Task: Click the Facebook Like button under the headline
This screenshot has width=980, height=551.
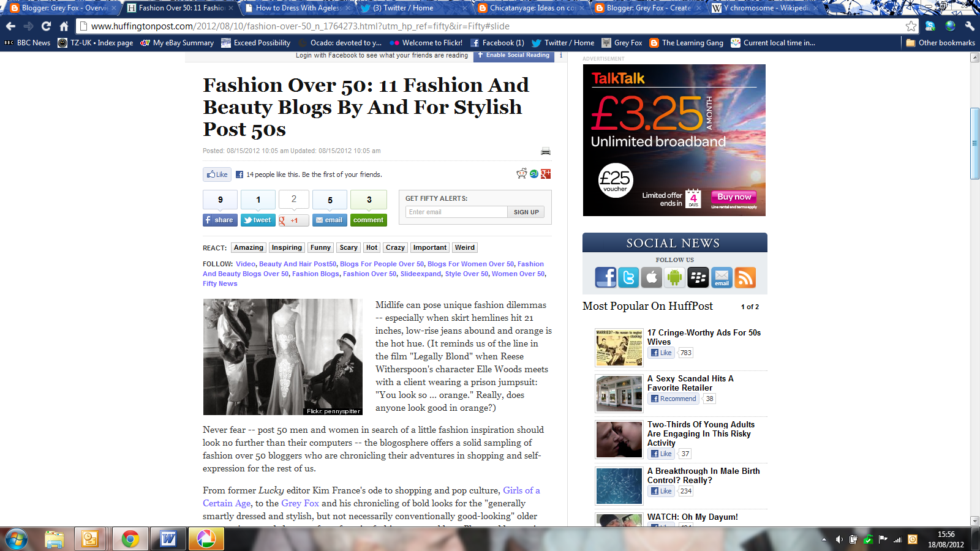Action: (217, 174)
